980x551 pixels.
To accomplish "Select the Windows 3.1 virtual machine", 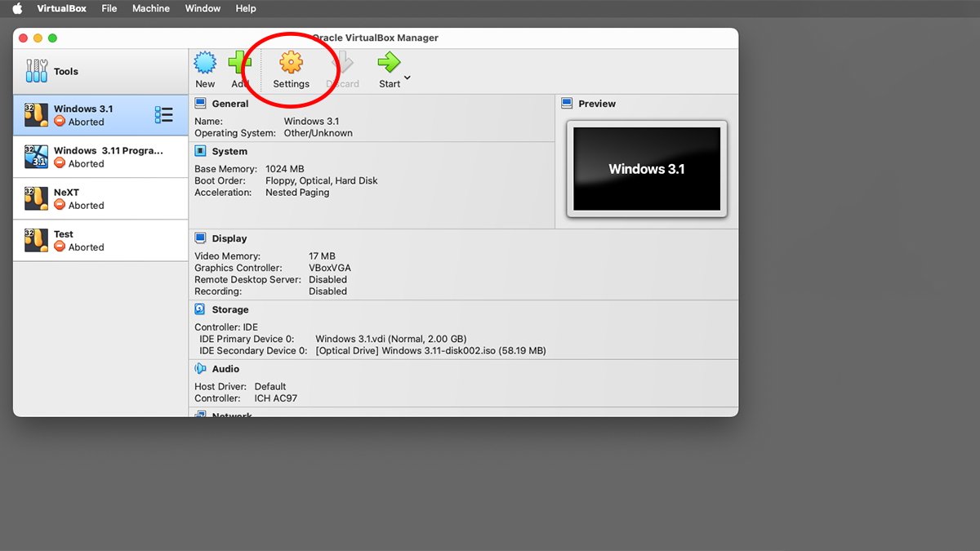I will click(x=100, y=115).
